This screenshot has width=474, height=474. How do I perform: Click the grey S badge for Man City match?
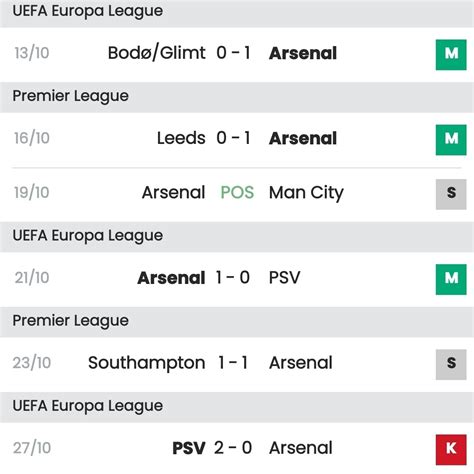point(451,194)
